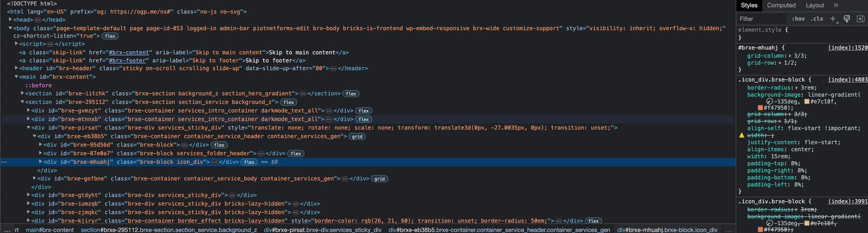868x233 pixels.
Task: Click the grid badge on brxe-eb38b5 container
Action: pyautogui.click(x=357, y=136)
